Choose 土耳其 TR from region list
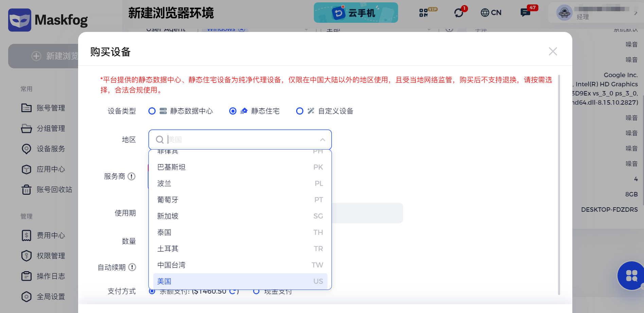 pyautogui.click(x=240, y=249)
